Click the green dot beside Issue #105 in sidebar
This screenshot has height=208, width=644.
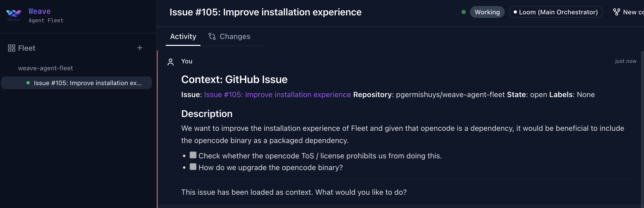(x=28, y=83)
